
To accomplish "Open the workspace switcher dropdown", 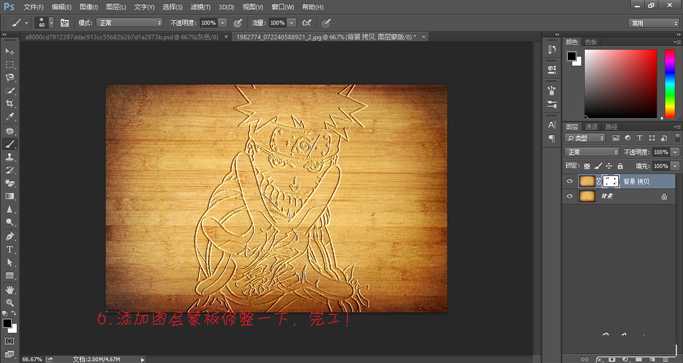I will pyautogui.click(x=654, y=23).
